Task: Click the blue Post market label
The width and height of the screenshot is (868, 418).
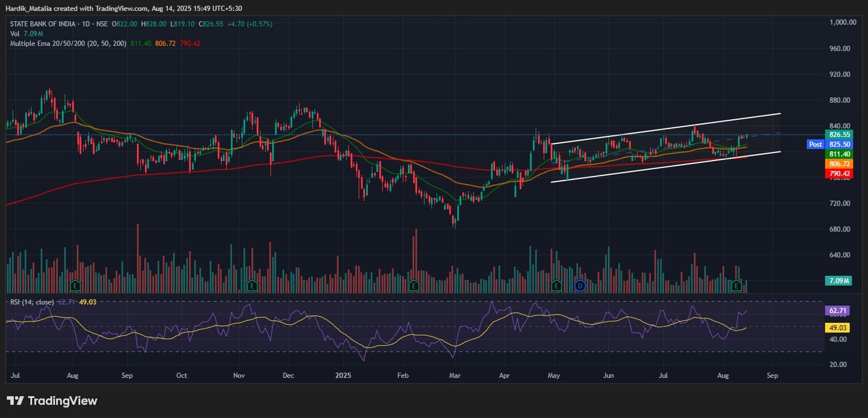Action: (815, 144)
